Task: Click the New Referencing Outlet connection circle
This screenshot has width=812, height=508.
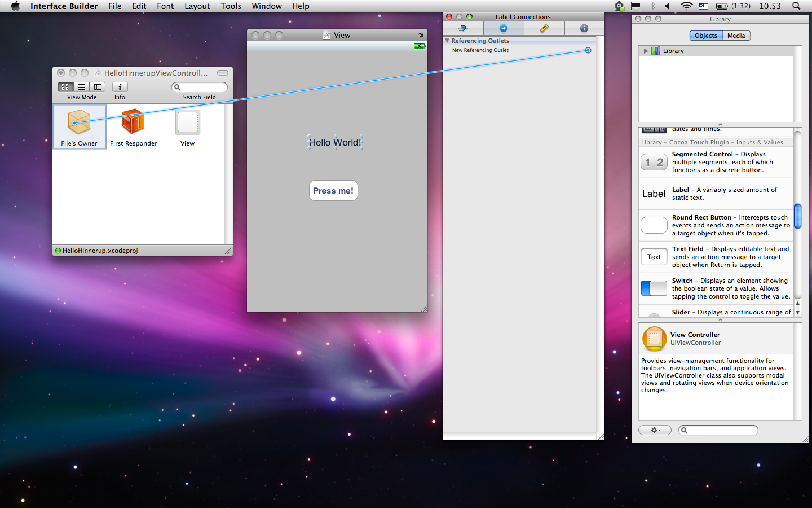Action: coord(588,50)
